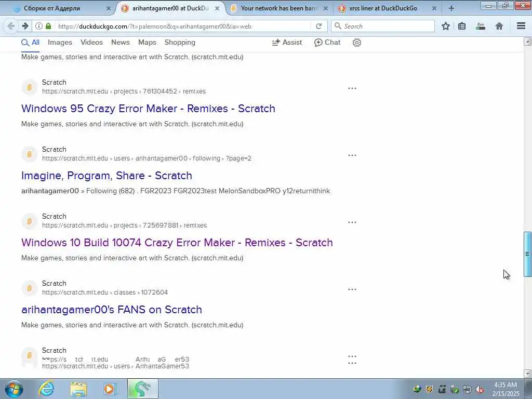532x399 pixels.
Task: Open more options for Imagine, Program, Share result
Action: (x=352, y=155)
